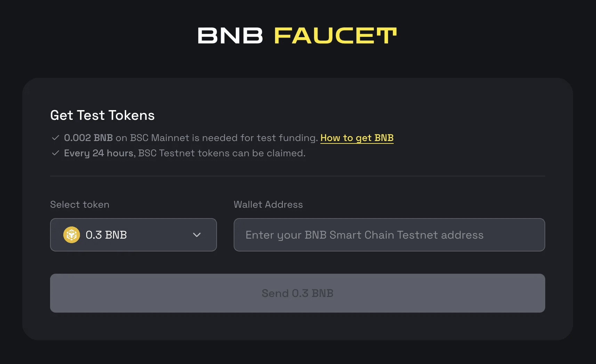Click the bold Every 24 hours text
The image size is (596, 364).
(99, 153)
